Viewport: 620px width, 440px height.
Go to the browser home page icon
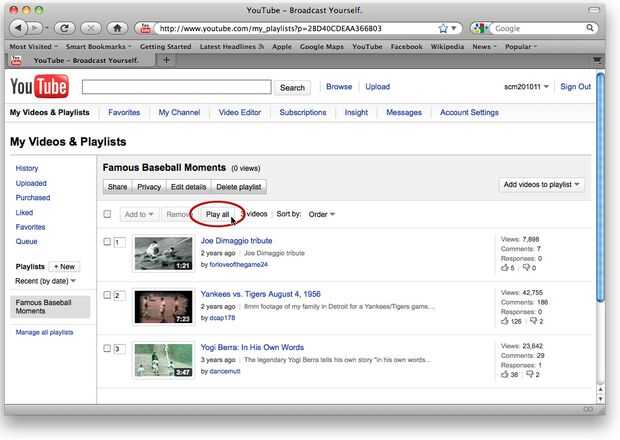[x=118, y=28]
